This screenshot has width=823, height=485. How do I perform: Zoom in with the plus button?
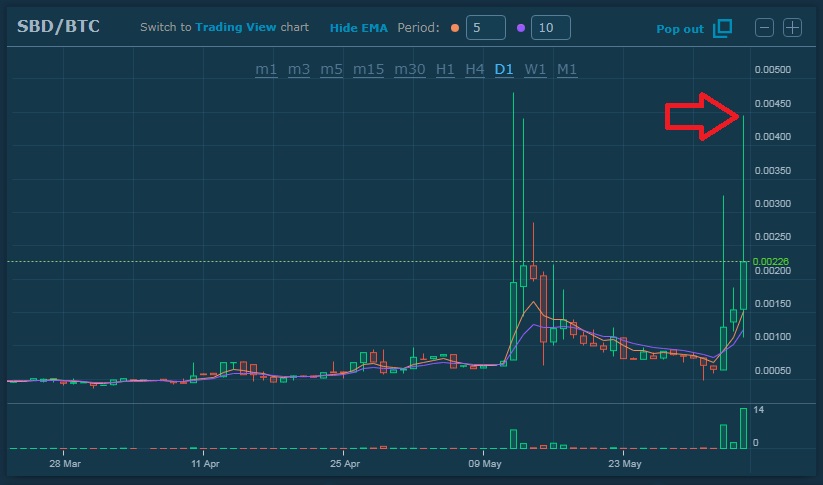pyautogui.click(x=793, y=27)
